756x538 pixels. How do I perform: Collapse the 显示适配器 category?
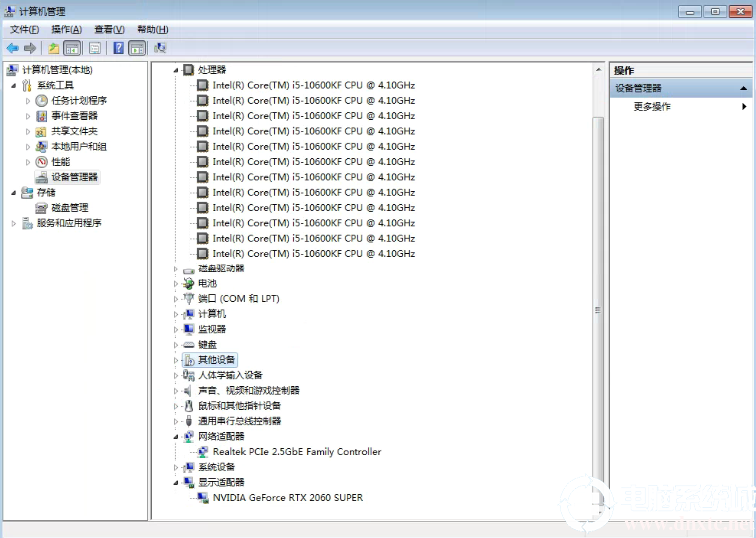pyautogui.click(x=176, y=483)
